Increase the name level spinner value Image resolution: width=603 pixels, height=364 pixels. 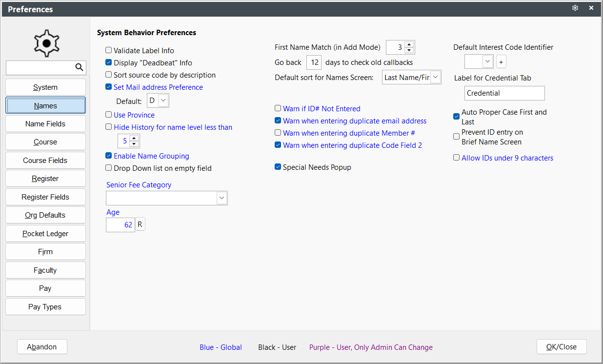tap(134, 138)
